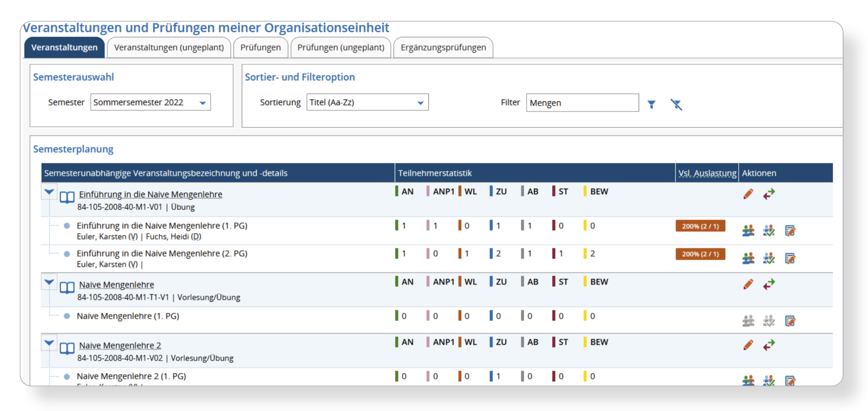Open notes icon for Einführung 1. PG row
Viewport: 868px width, 411px height.
coord(790,230)
